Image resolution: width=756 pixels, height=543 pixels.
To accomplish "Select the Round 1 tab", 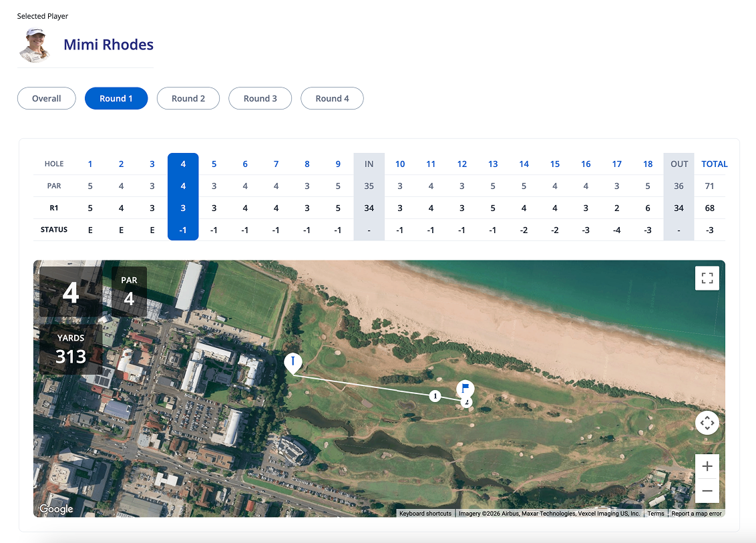I will pos(116,98).
